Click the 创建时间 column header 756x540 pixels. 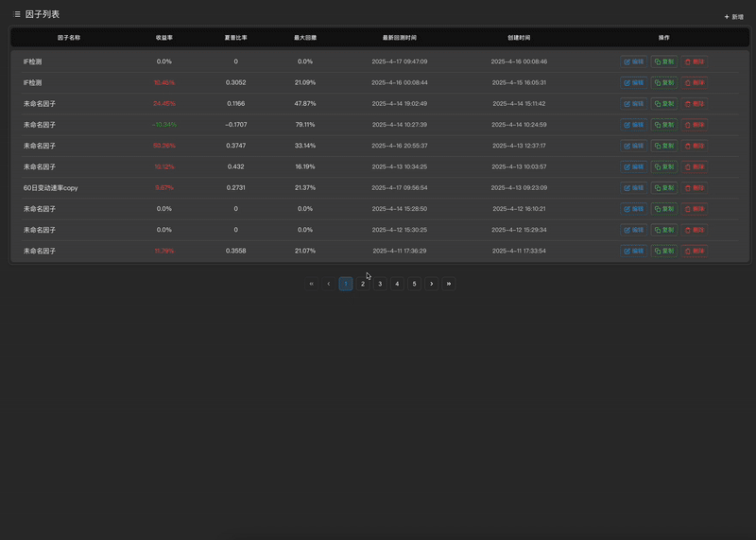[519, 38]
